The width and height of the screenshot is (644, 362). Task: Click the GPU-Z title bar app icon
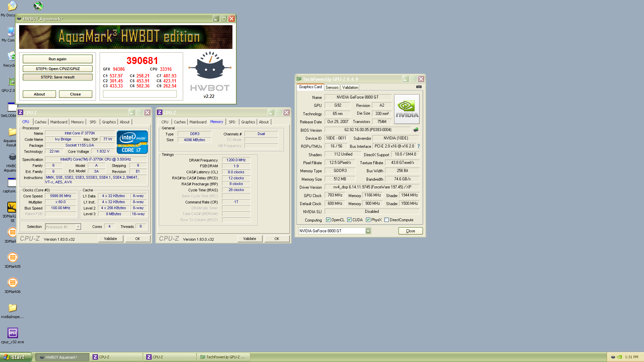tap(299, 79)
